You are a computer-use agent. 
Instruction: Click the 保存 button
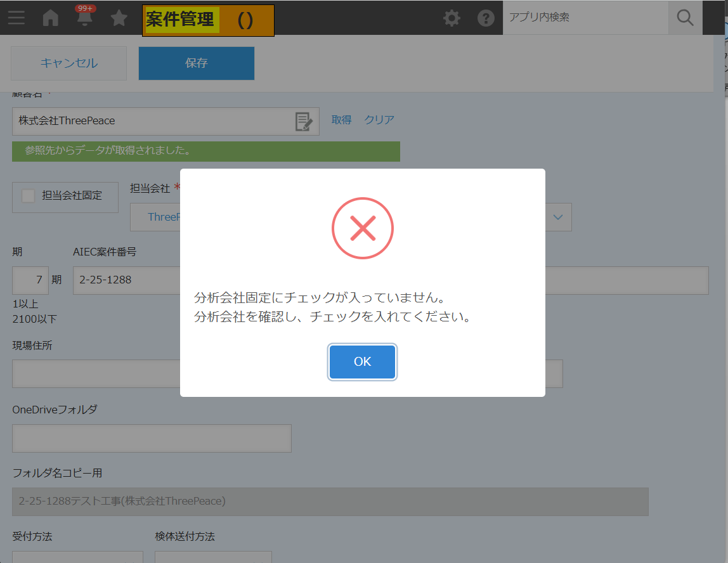point(197,63)
